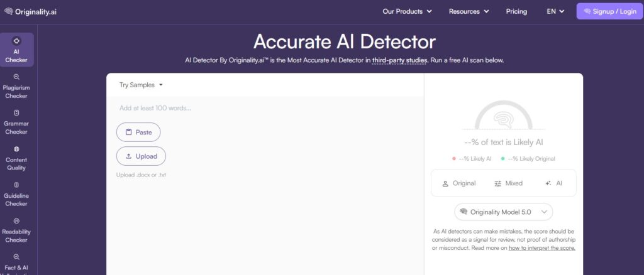
Task: Click the '--% of text is Likely AI' text
Action: point(504,143)
